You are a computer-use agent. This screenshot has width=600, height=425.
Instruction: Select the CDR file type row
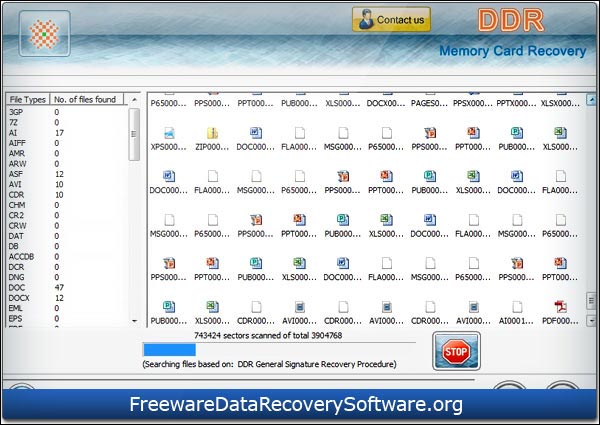click(67, 195)
